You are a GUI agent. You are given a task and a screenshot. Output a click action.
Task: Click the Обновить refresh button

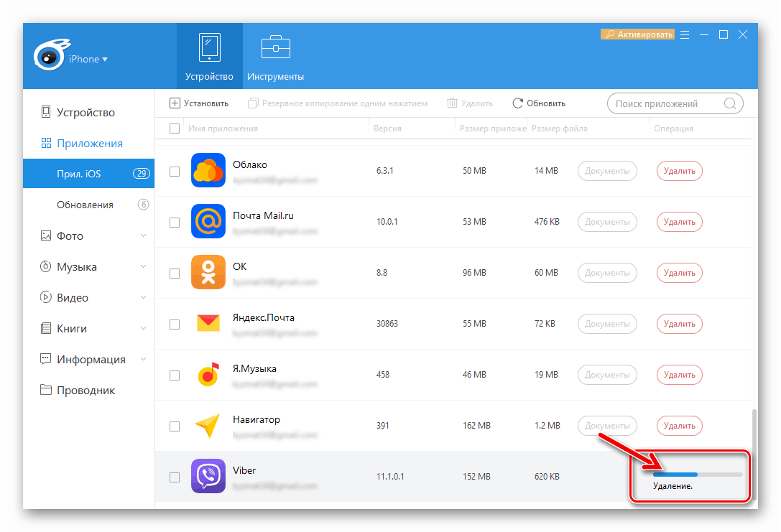pyautogui.click(x=539, y=103)
